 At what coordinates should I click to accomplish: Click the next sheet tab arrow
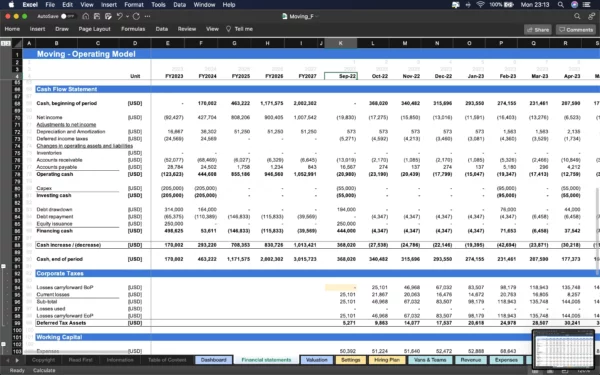click(17, 360)
